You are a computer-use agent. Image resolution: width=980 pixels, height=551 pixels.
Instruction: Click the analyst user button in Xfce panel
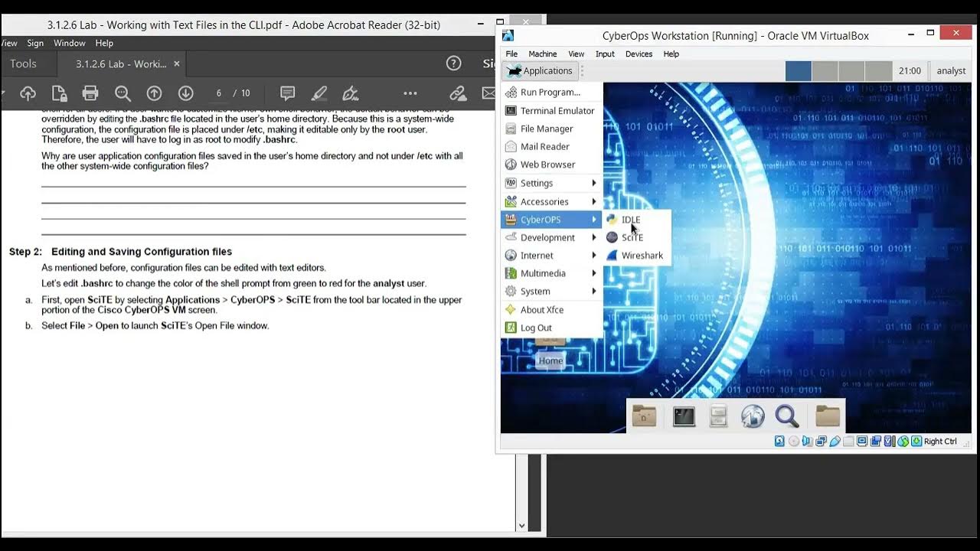point(951,71)
